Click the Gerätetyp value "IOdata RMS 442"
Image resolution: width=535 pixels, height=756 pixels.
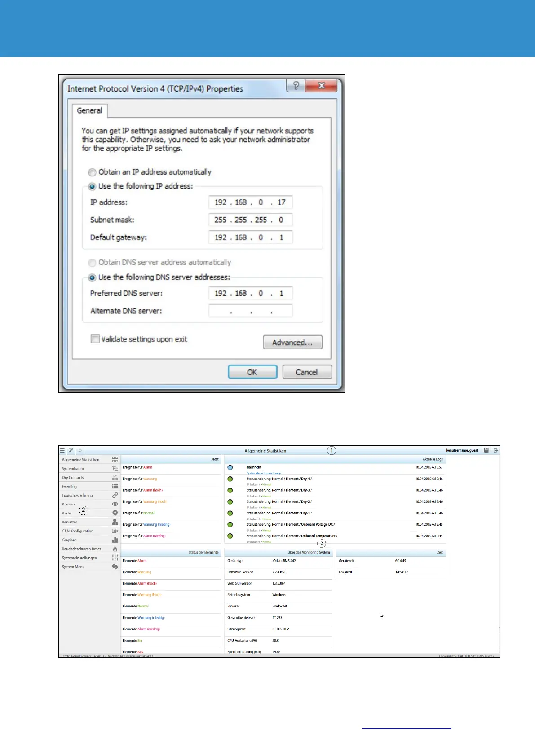[x=284, y=561]
